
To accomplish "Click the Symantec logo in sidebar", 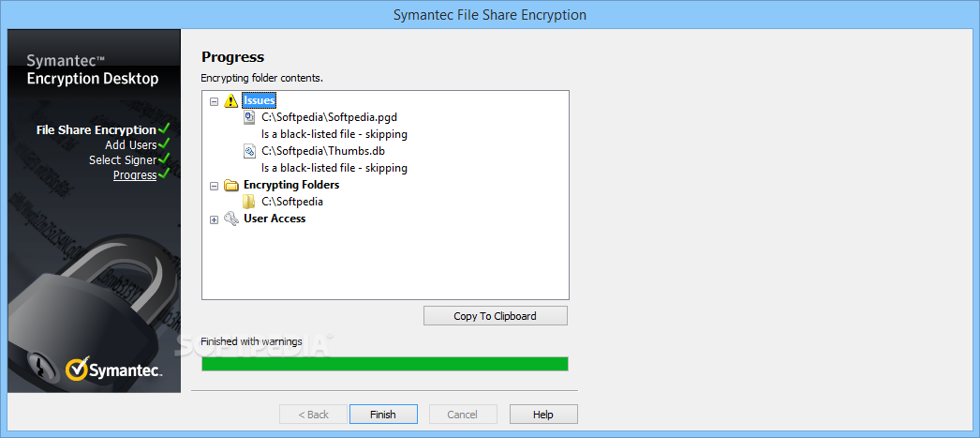I will tap(113, 370).
